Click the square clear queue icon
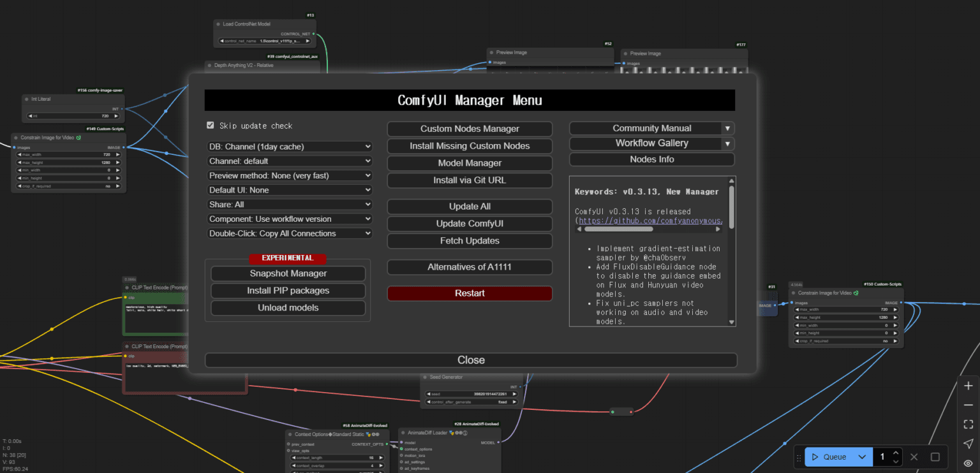 pos(935,457)
